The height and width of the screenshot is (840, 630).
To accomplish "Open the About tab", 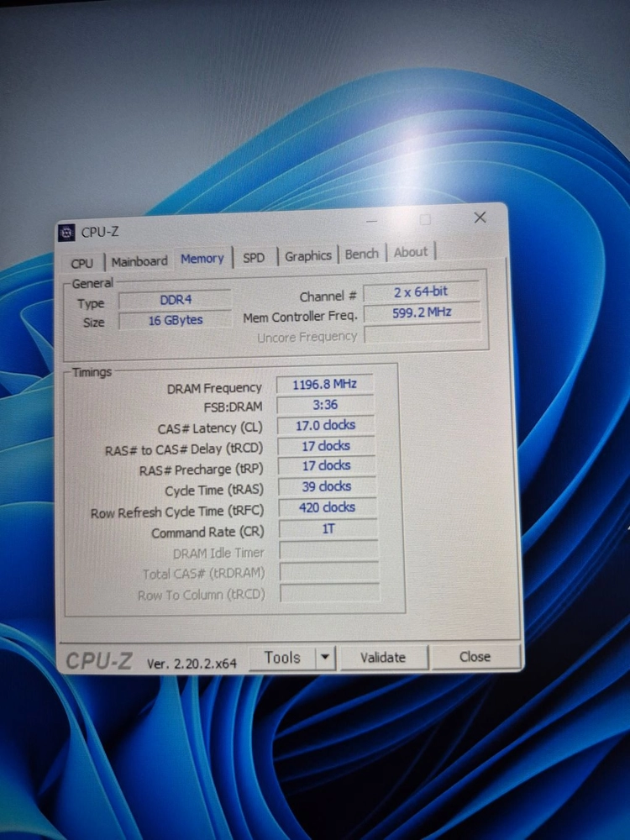I will pos(411,252).
